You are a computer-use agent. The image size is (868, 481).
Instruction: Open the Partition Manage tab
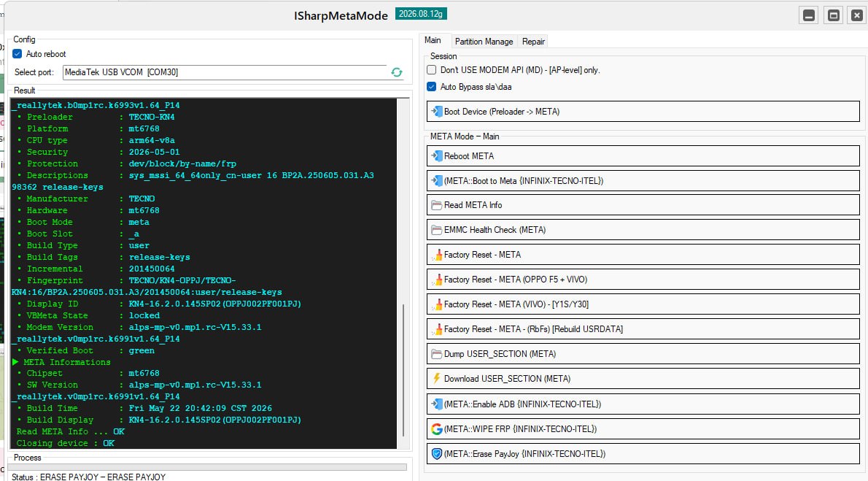click(484, 42)
